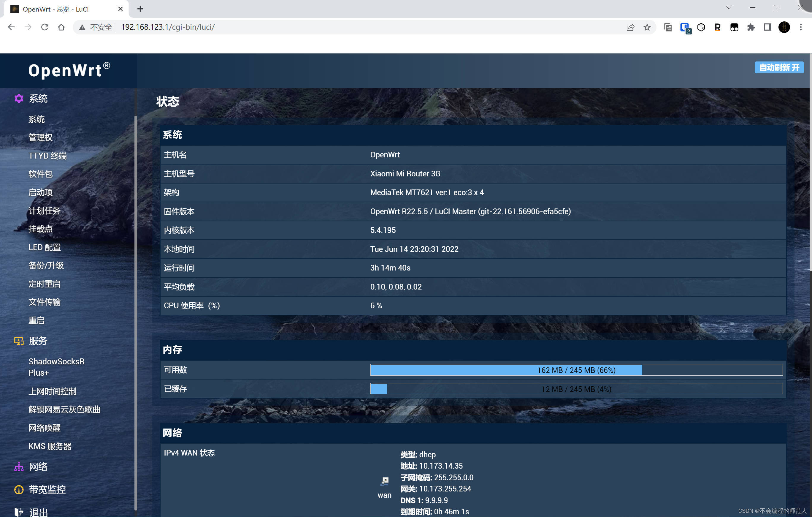This screenshot has height=517, width=812.
Task: Toggle the browser side panel icon
Action: [x=767, y=27]
